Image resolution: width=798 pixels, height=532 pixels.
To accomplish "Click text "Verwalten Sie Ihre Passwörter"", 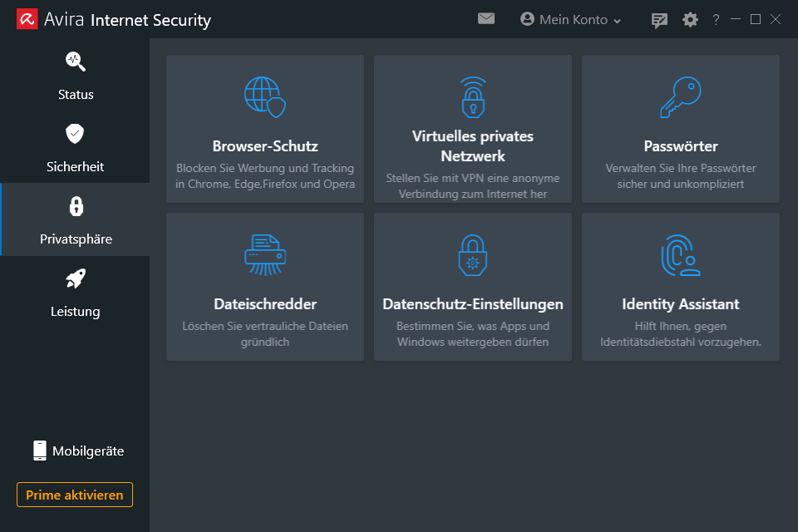I will pos(681,168).
